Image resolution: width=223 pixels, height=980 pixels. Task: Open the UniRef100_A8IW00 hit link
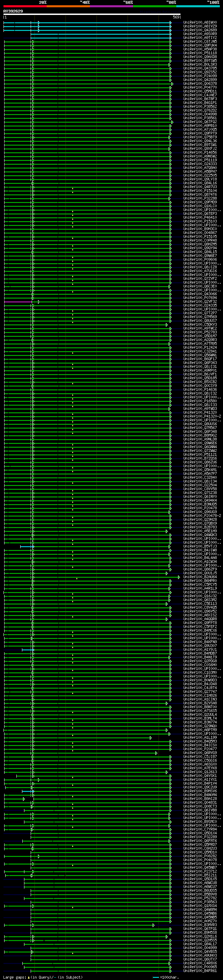pyautogui.click(x=200, y=23)
